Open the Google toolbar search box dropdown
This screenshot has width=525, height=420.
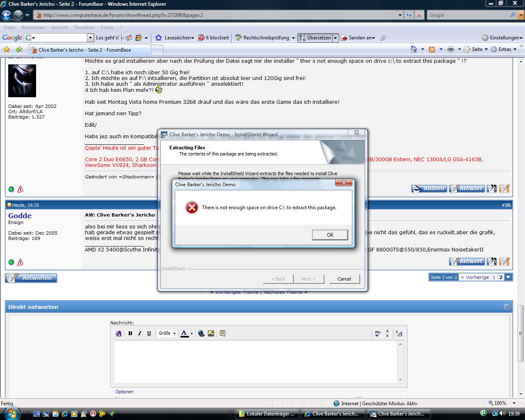click(91, 38)
